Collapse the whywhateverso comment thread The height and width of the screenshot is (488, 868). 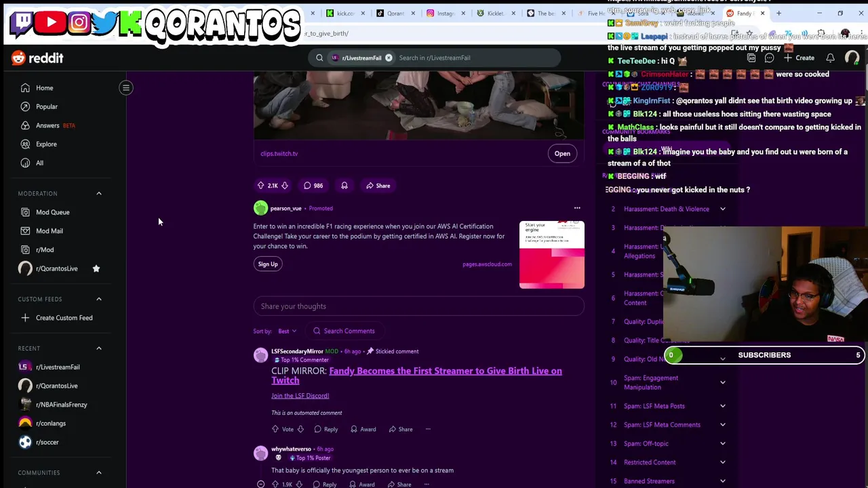click(x=260, y=484)
